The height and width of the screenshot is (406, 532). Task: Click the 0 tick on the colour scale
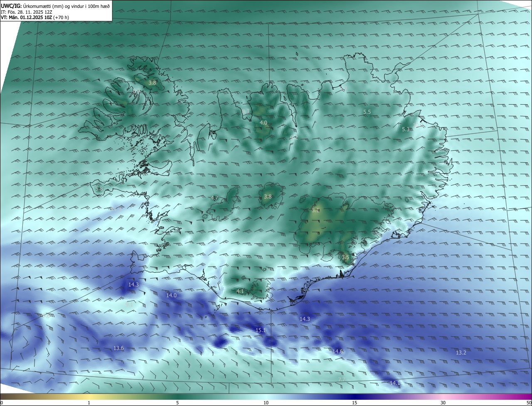pos(2,403)
